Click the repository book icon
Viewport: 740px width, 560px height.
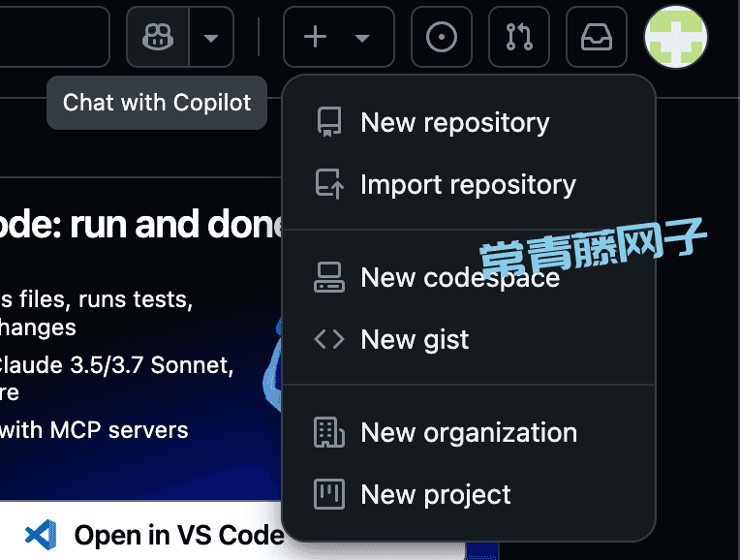329,122
